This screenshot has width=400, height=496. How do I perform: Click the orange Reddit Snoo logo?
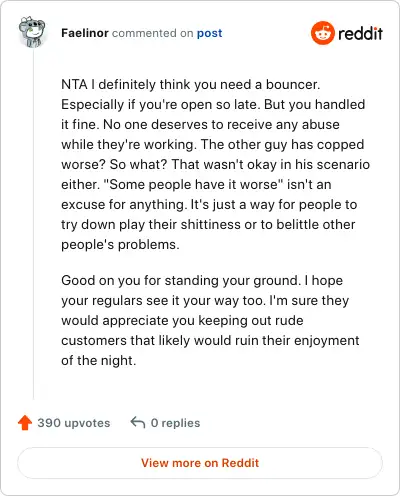322,33
